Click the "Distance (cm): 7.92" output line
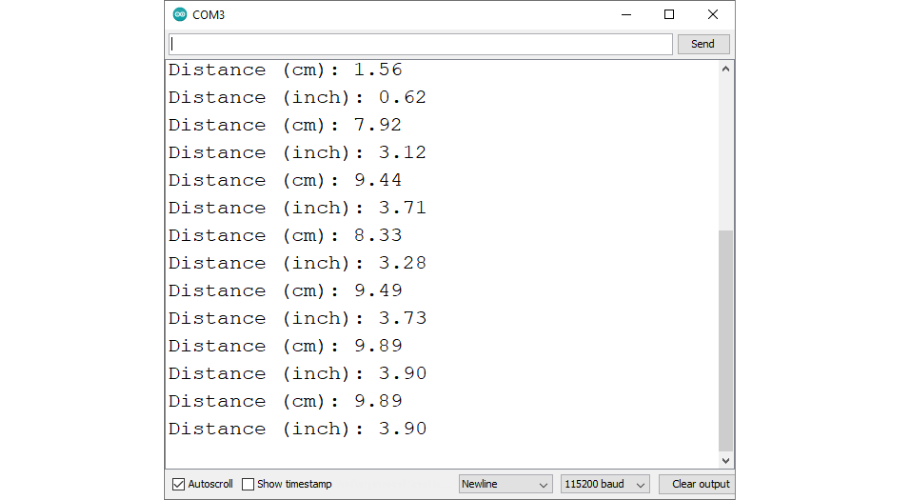This screenshot has height=500, width=900. tap(285, 125)
